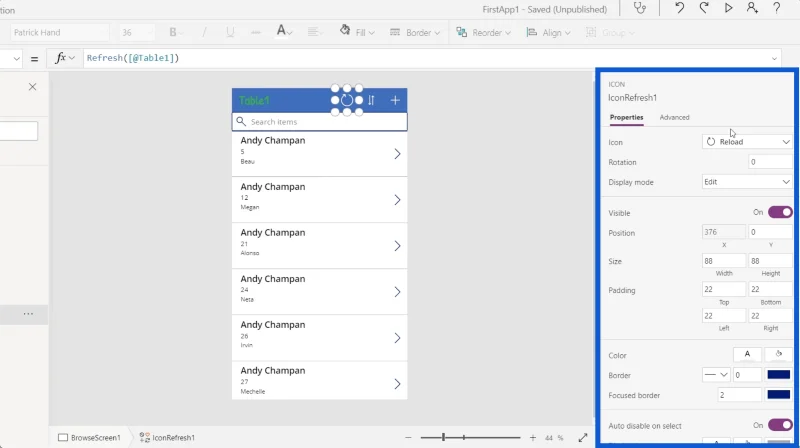Screen dimensions: 800x448
Task: Close the left pane
Action: pos(32,87)
